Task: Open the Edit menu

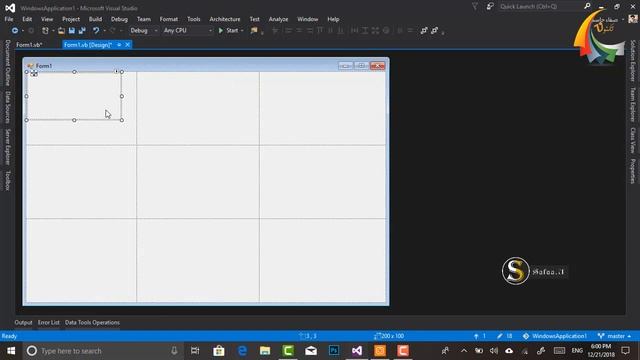Action: click(x=27, y=19)
